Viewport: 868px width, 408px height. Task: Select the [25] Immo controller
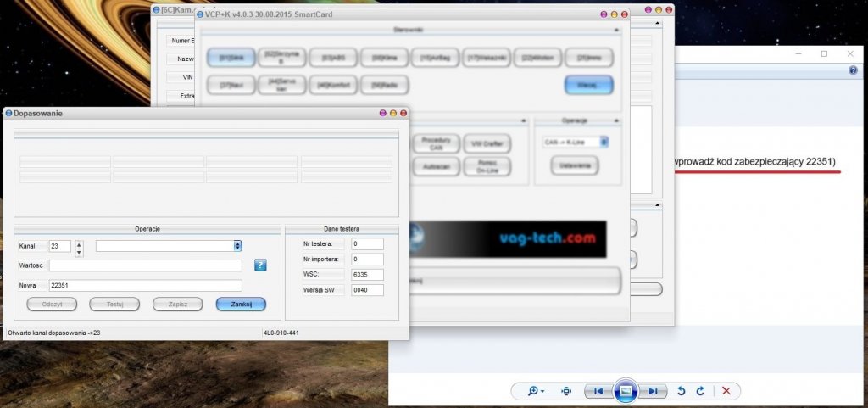[588, 58]
